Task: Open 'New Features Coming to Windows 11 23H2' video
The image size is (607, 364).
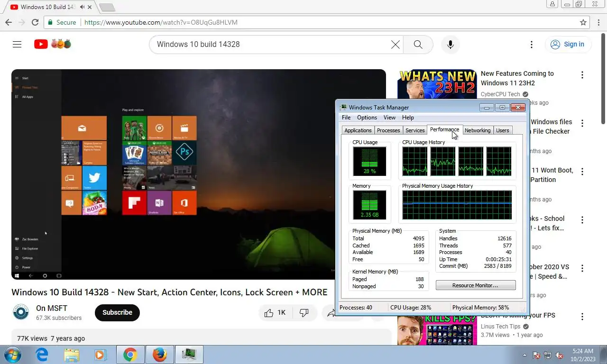Action: click(517, 78)
